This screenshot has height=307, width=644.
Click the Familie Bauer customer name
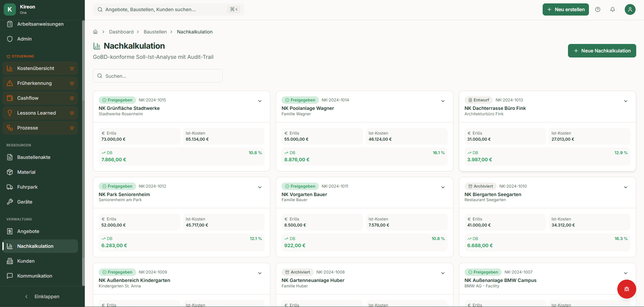[294, 200]
